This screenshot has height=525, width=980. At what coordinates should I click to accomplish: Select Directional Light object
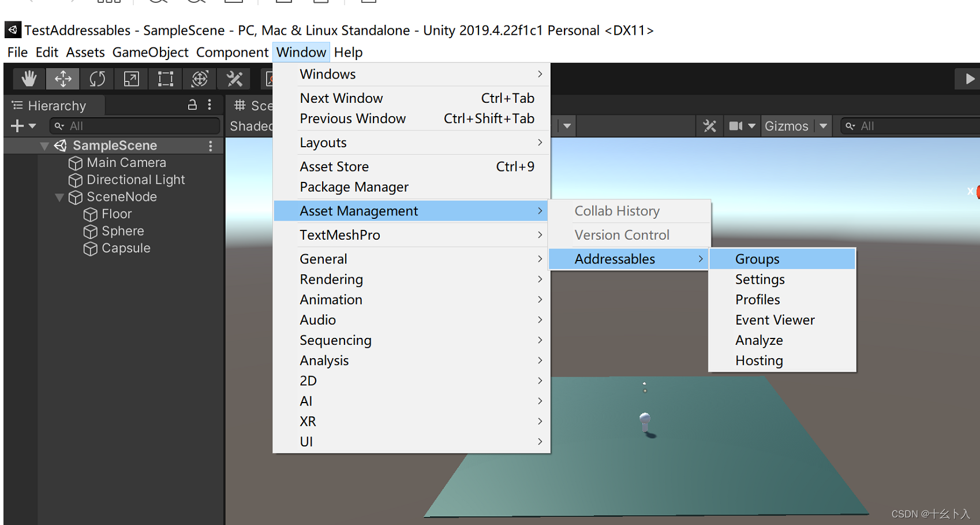coord(136,180)
